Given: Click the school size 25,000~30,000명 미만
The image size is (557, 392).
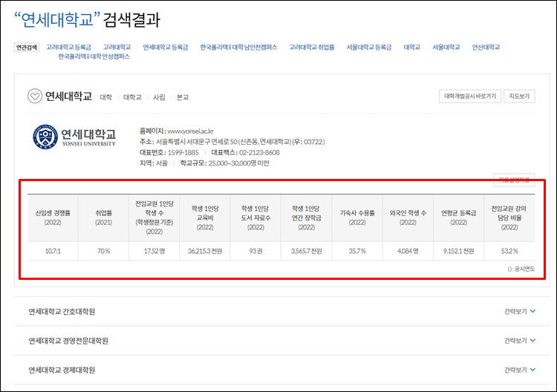Looking at the screenshot, I should coord(238,163).
